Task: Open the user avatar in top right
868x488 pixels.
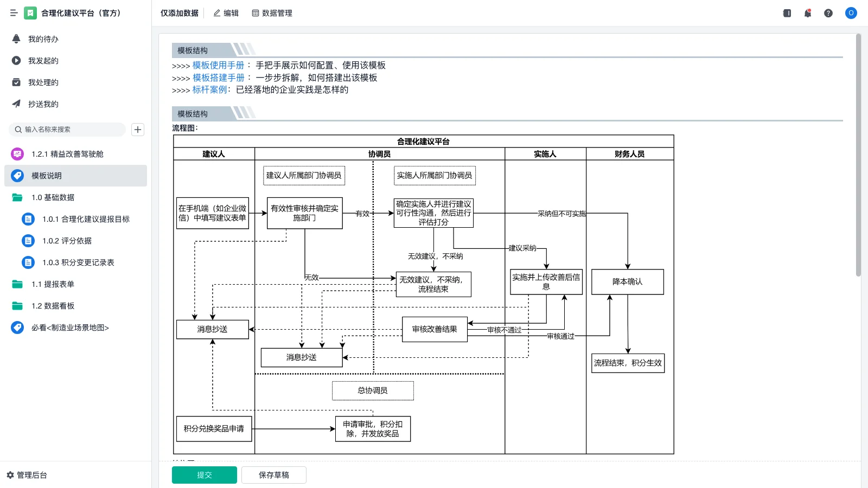Action: 850,13
